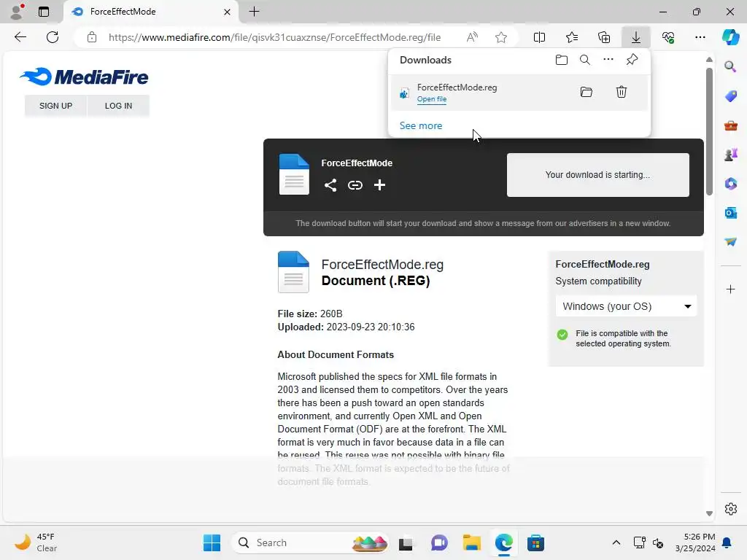The image size is (747, 560).
Task: Open tab actions menu icon
Action: click(44, 12)
